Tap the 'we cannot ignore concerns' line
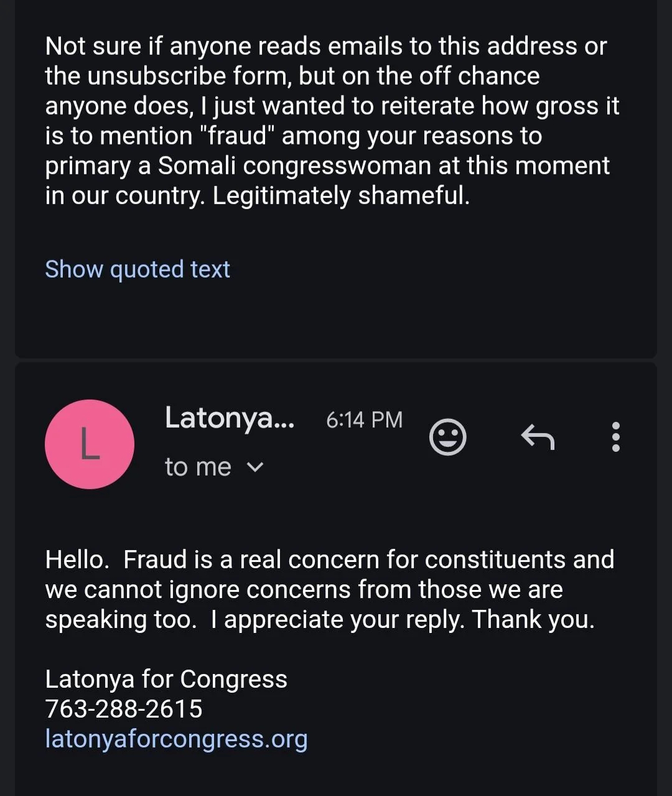Viewport: 672px width, 796px height. click(x=304, y=589)
